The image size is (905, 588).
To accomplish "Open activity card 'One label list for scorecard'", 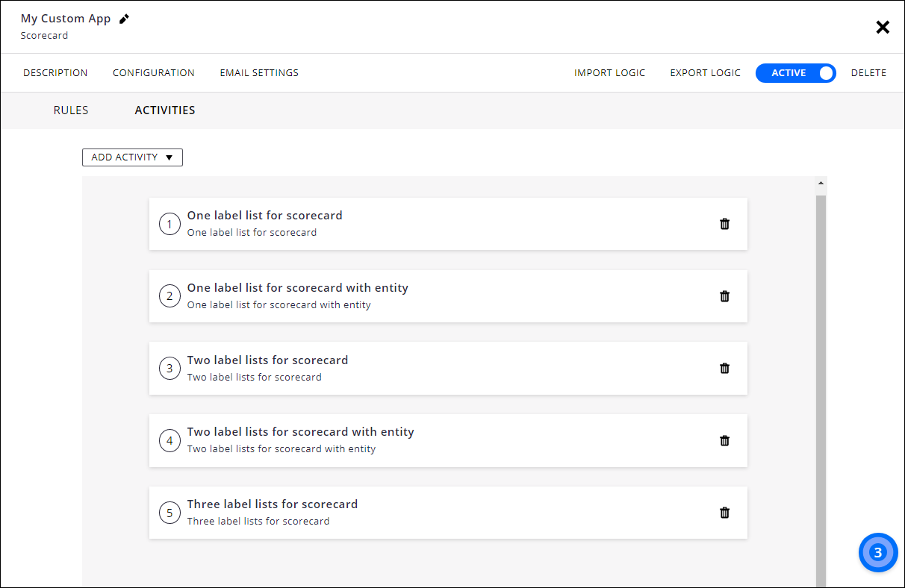I will coord(448,224).
